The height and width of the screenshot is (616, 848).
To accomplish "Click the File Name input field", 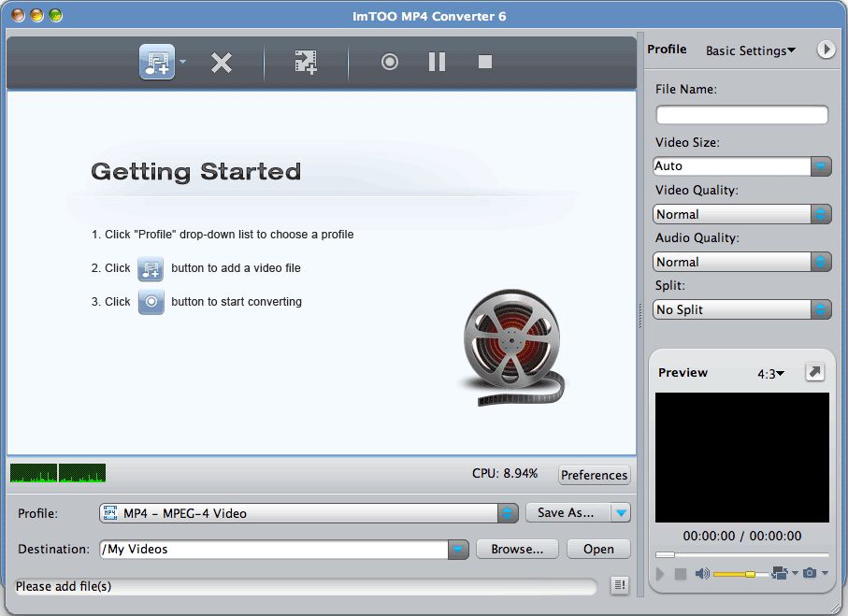I will 741,115.
